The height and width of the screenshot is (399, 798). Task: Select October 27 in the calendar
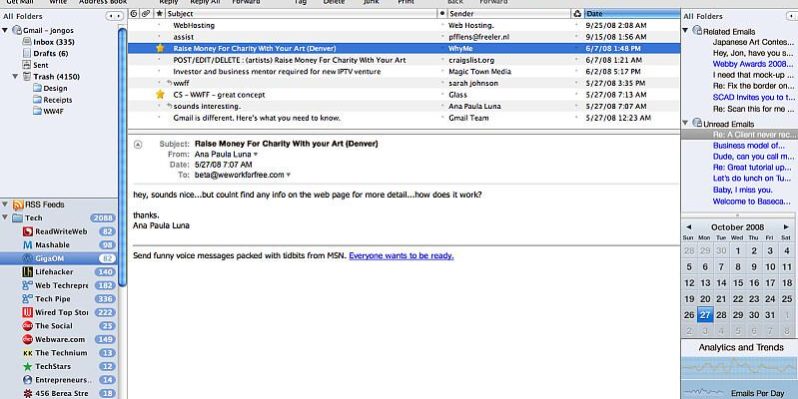705,315
